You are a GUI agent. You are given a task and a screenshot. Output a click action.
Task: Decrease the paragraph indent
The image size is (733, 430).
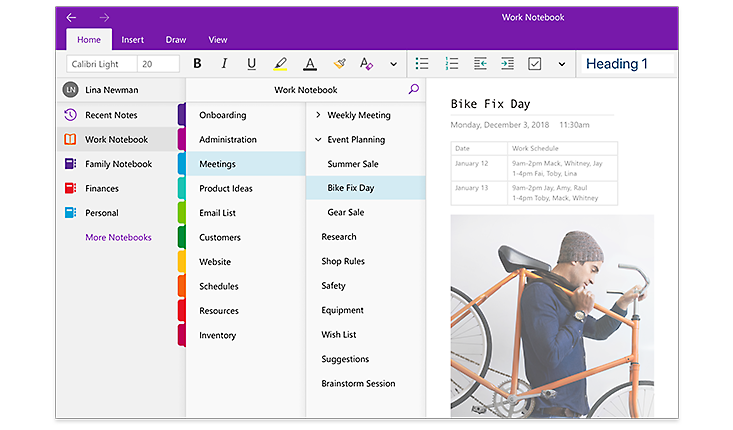[x=480, y=64]
